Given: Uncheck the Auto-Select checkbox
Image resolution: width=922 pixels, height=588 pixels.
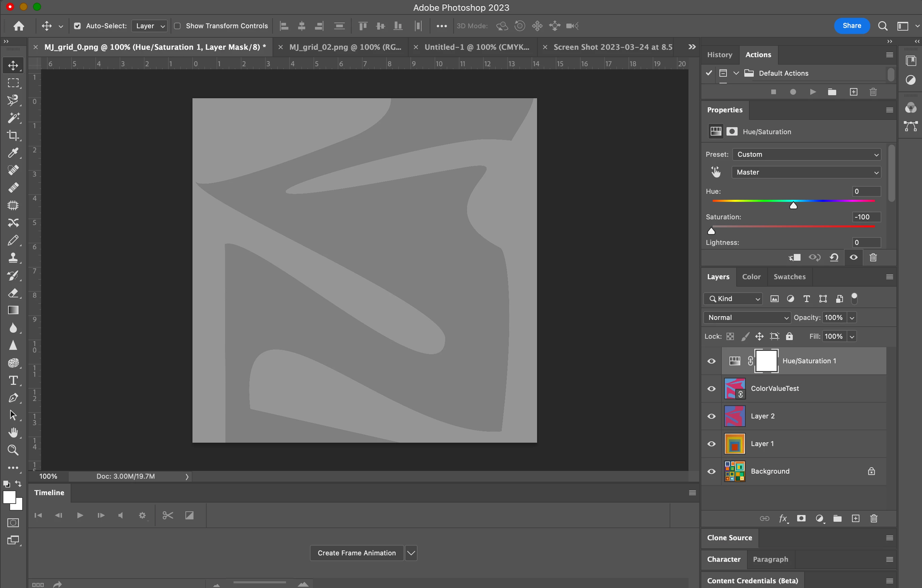Looking at the screenshot, I should point(77,26).
